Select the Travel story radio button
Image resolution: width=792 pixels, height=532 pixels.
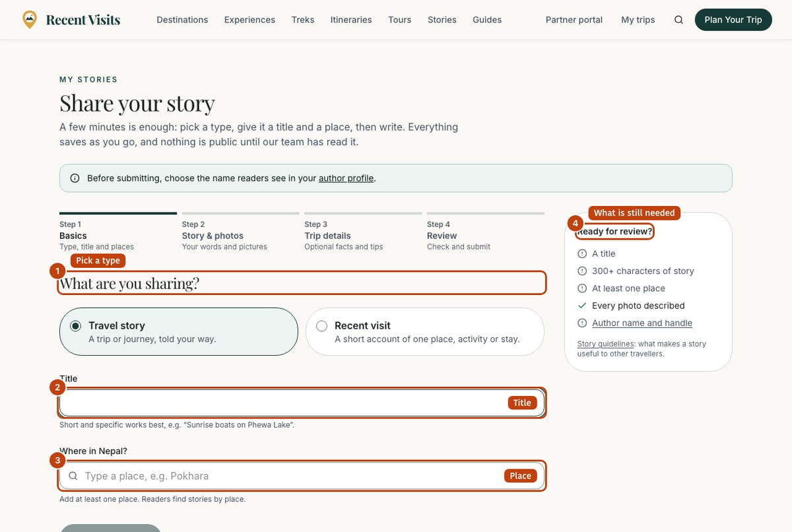click(x=76, y=326)
